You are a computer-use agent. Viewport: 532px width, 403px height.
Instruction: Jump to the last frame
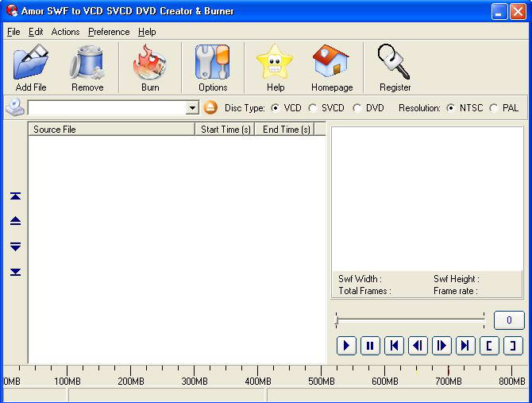(x=465, y=346)
